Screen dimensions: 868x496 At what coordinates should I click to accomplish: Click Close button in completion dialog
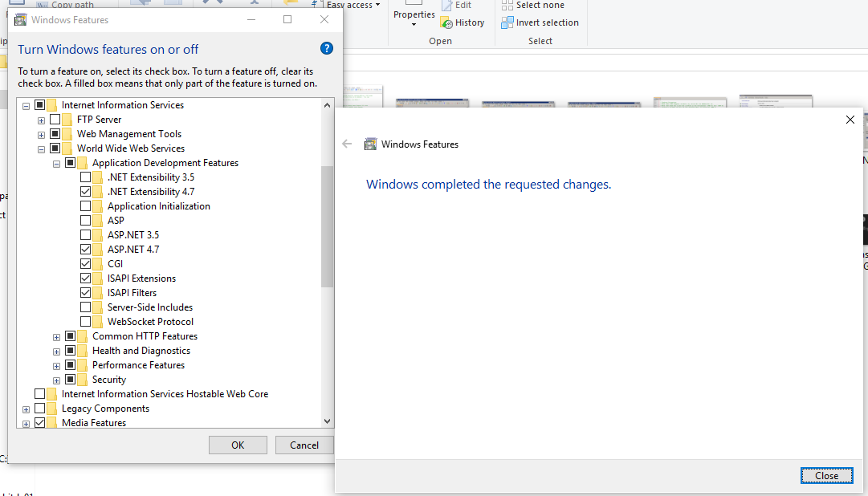[826, 475]
